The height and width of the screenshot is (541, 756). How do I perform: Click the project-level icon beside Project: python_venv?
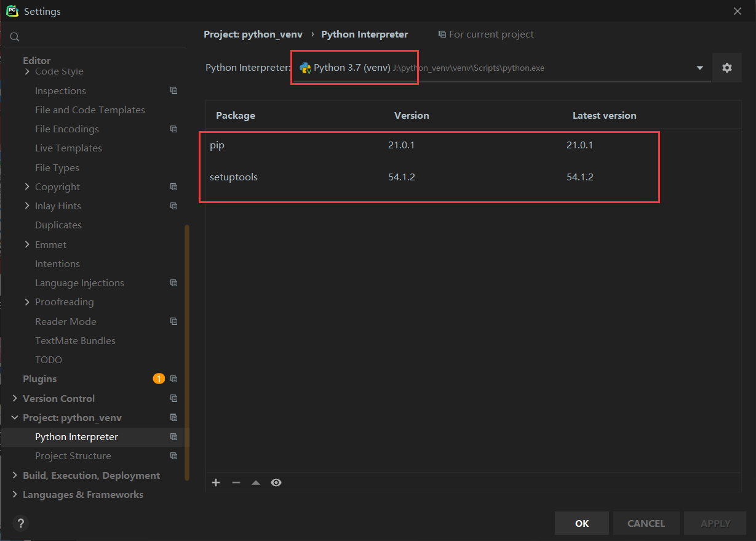(x=174, y=417)
